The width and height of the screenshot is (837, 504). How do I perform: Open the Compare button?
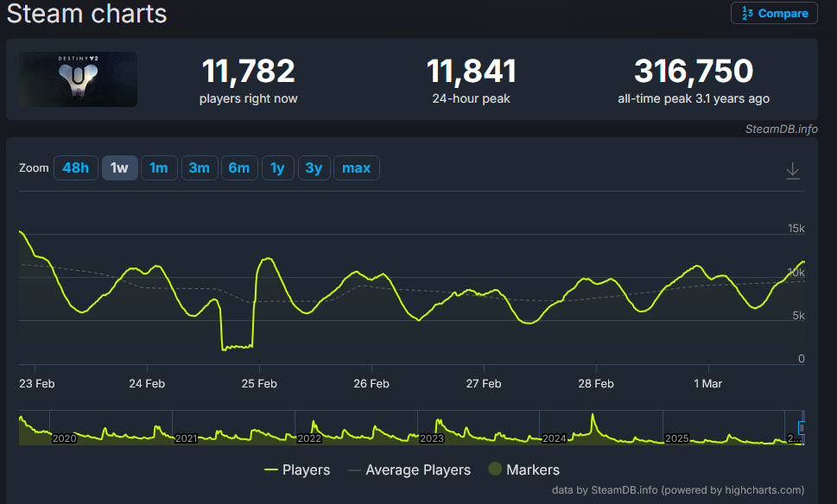pos(774,13)
